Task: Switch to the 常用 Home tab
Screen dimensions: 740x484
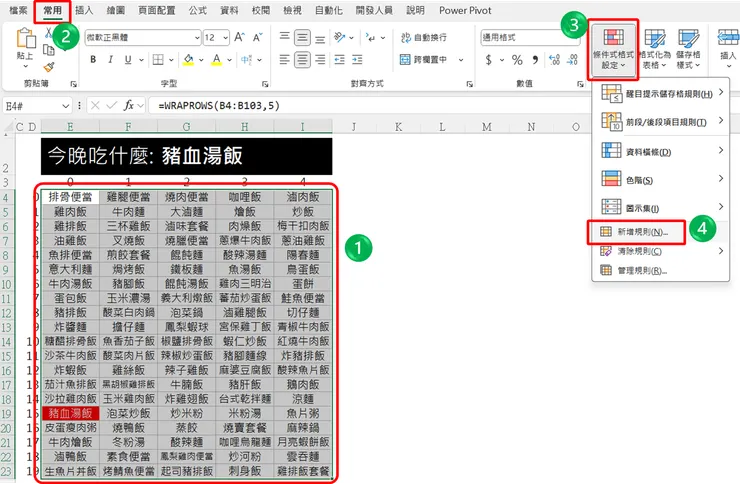Action: (x=52, y=10)
